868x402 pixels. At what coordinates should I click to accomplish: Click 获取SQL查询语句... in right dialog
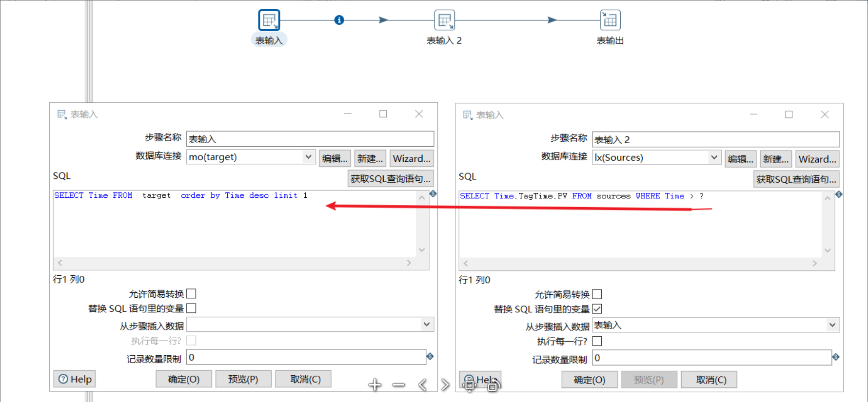pyautogui.click(x=796, y=179)
